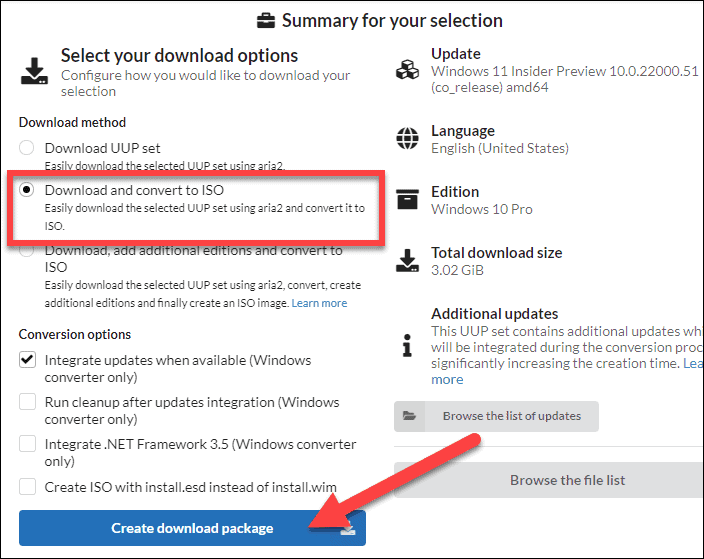Click the boxes icon next to Update
This screenshot has height=559, width=704.
click(407, 71)
